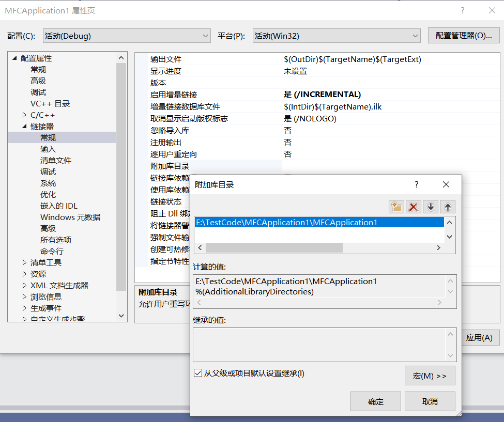The image size is (504, 422).
Task: Select the highlighted E:\TestCode path entry
Action: [319, 222]
